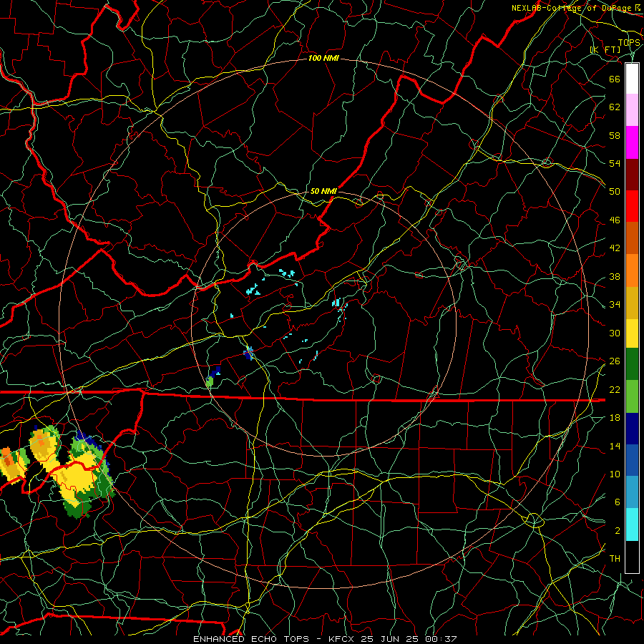
Task: Click the '2' legend value
Action: (x=618, y=531)
